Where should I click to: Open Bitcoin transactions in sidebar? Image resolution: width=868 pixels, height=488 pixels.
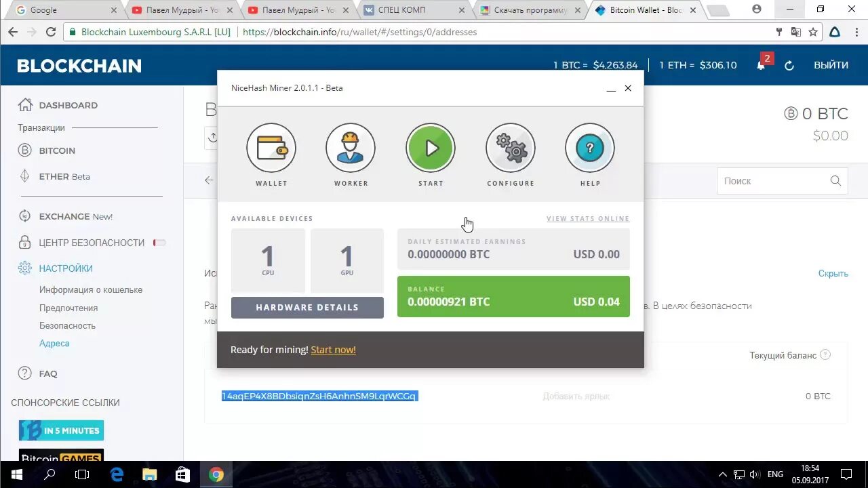[57, 150]
